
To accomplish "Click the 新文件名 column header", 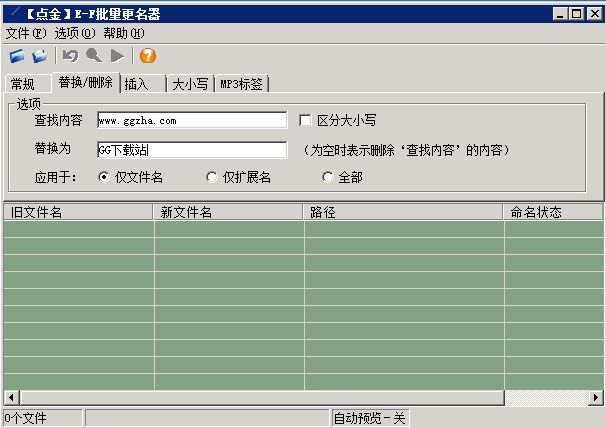I will tap(228, 212).
